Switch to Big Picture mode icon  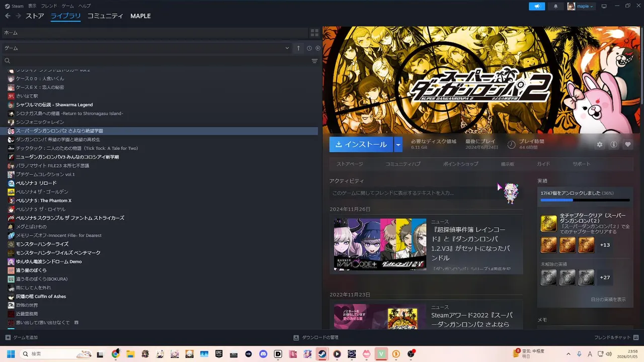[x=604, y=6]
